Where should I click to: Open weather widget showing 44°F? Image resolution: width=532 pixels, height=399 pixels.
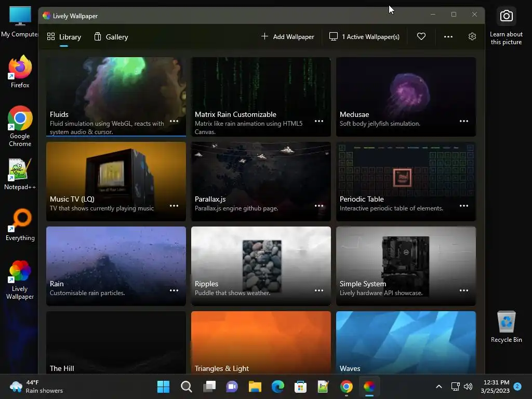pyautogui.click(x=37, y=387)
